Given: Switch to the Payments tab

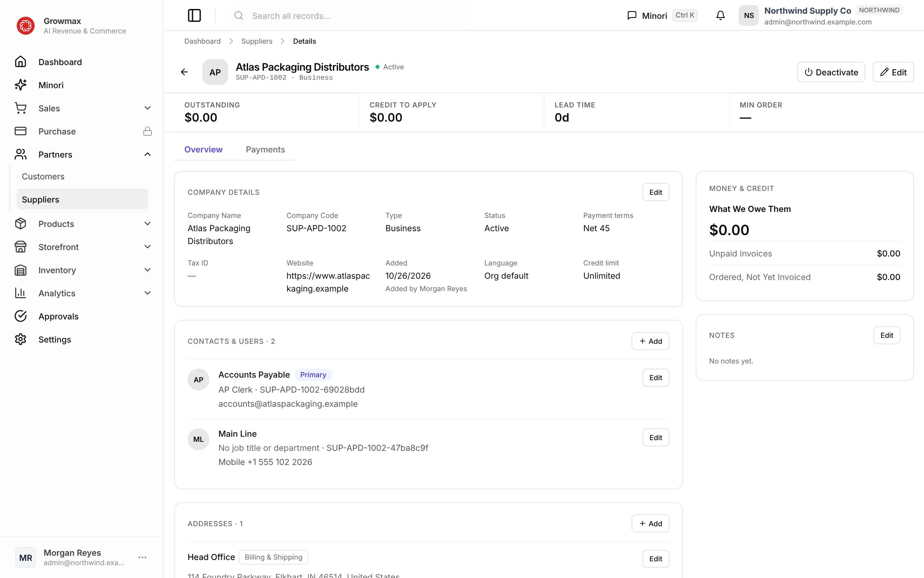Looking at the screenshot, I should (x=265, y=149).
